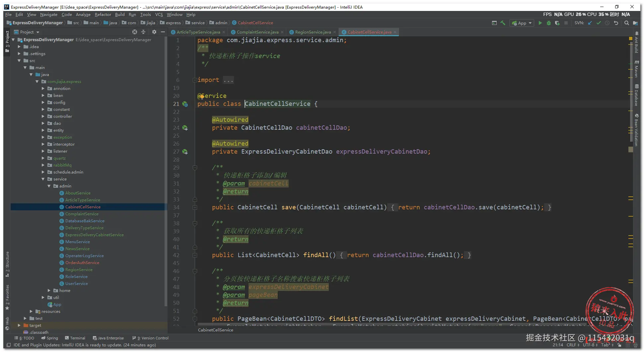Collapse the admin folder in tree
The image size is (644, 352).
[x=49, y=186]
